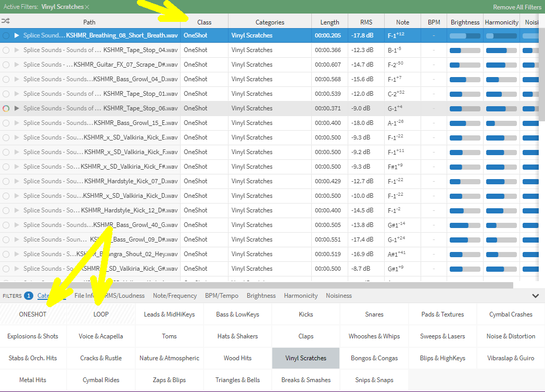Screen dimensions: 545x392
Task: Play KSHMR_Guitar_FX_07_Scrape_D#.wav preview
Action: (x=16, y=65)
